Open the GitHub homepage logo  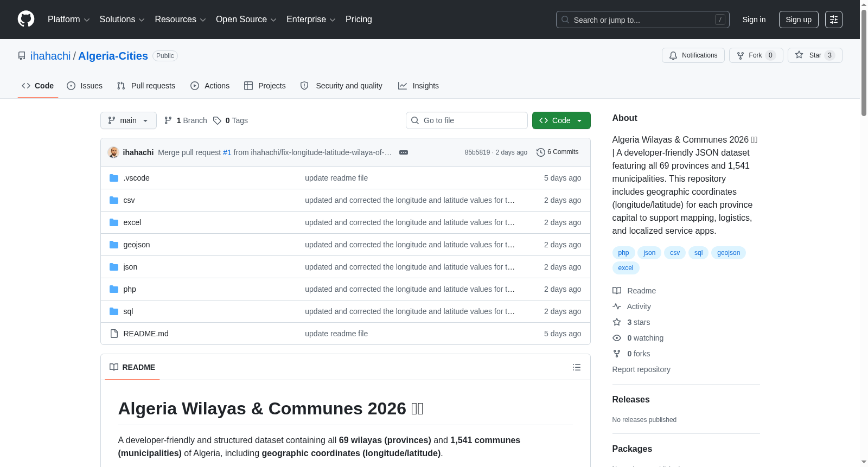26,20
